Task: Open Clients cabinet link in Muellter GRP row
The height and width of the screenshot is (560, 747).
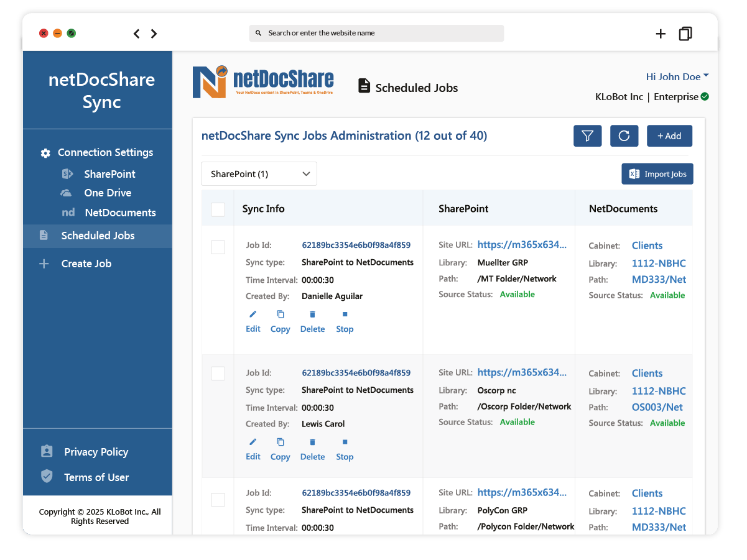Action: point(647,246)
